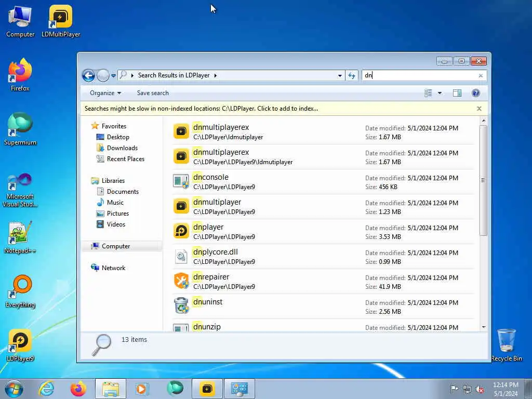Select the LDPlayer9 desktop shortcut

click(x=20, y=345)
